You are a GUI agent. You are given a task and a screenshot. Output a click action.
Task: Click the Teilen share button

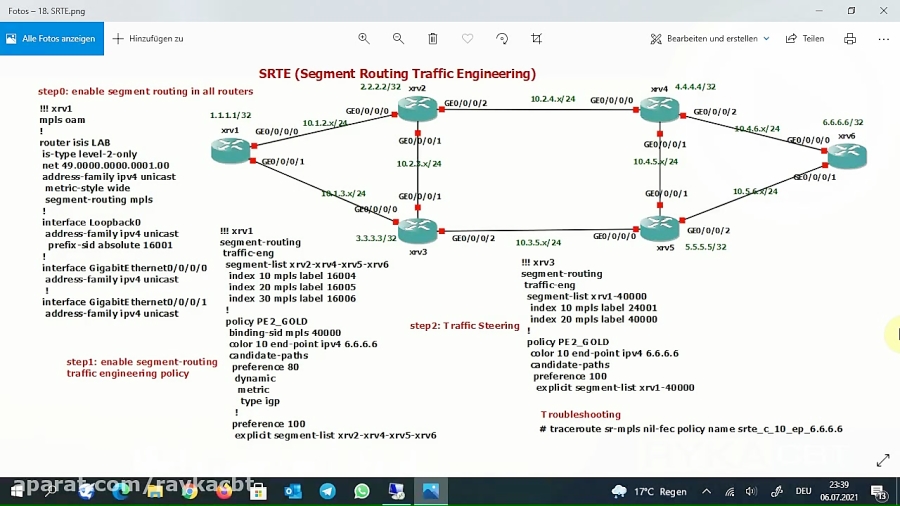[805, 38]
